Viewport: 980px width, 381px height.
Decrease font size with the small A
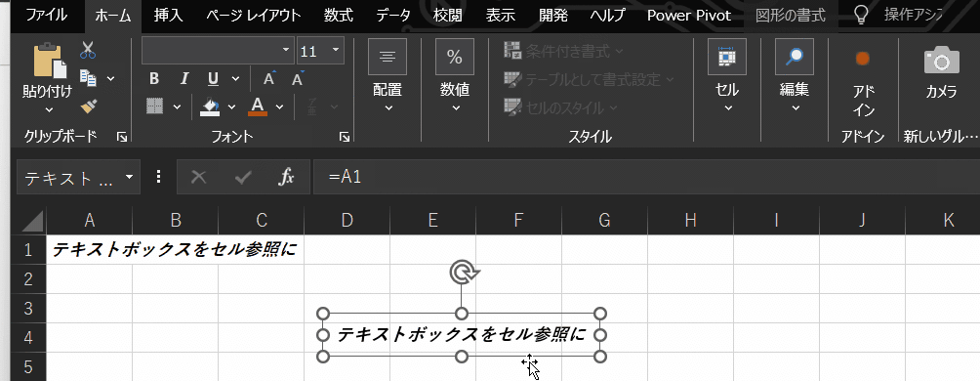[x=298, y=79]
